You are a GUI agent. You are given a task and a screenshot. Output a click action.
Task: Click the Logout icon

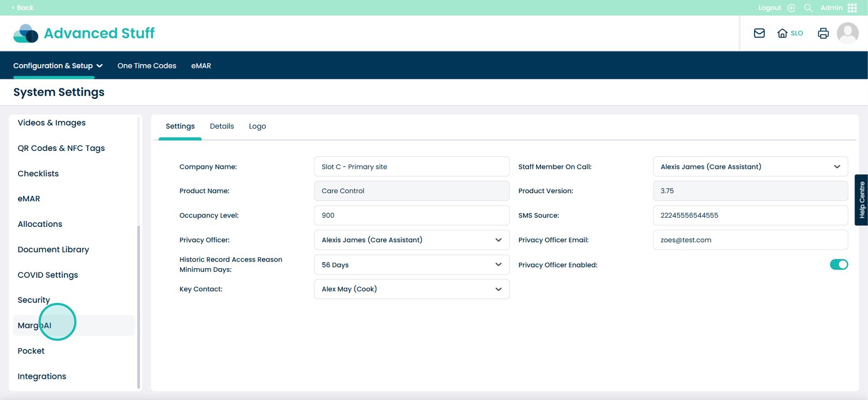[x=792, y=8]
